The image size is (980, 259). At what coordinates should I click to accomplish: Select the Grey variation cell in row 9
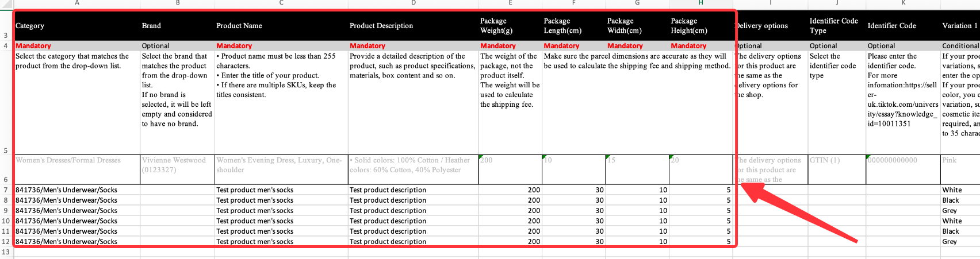[959, 211]
